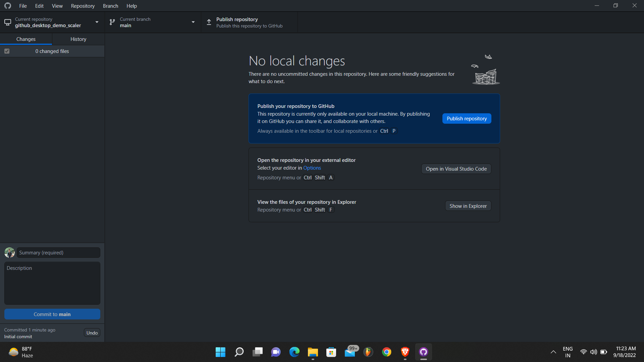Switch to the History tab
The image size is (644, 362).
78,39
